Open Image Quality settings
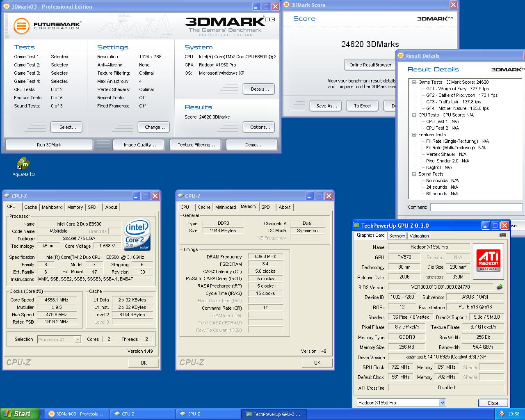 pyautogui.click(x=139, y=145)
